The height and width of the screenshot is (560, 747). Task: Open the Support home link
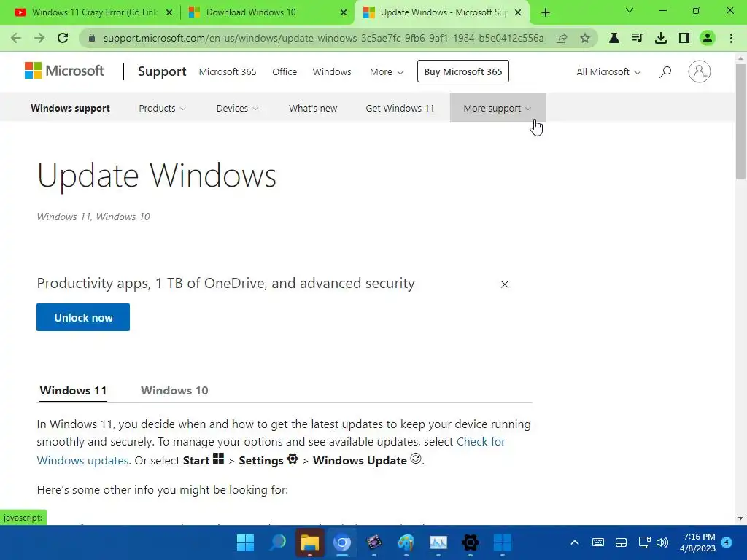(x=162, y=71)
